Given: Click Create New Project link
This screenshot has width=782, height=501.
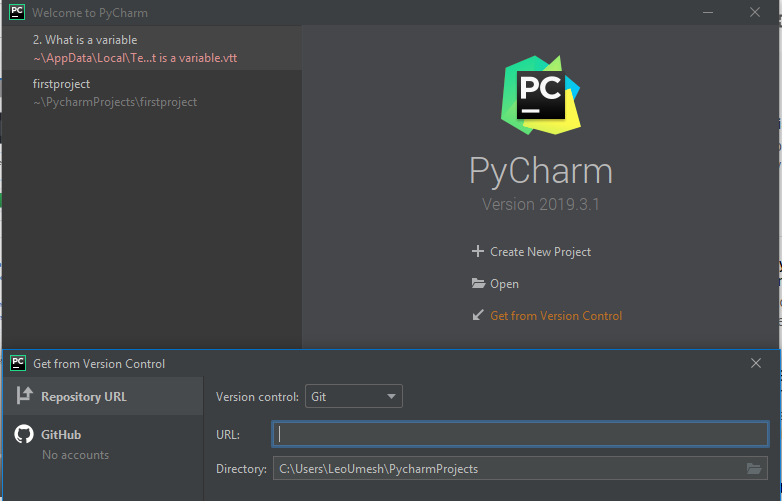Looking at the screenshot, I should tap(540, 252).
